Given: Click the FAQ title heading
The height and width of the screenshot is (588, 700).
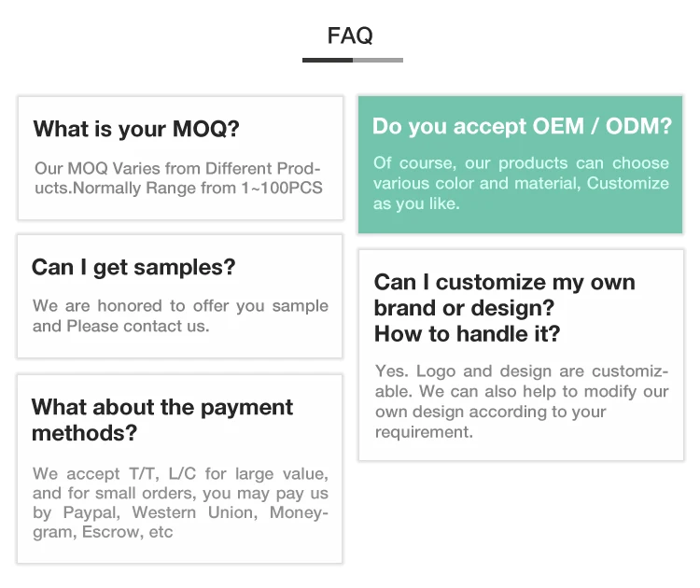Looking at the screenshot, I should (x=350, y=35).
